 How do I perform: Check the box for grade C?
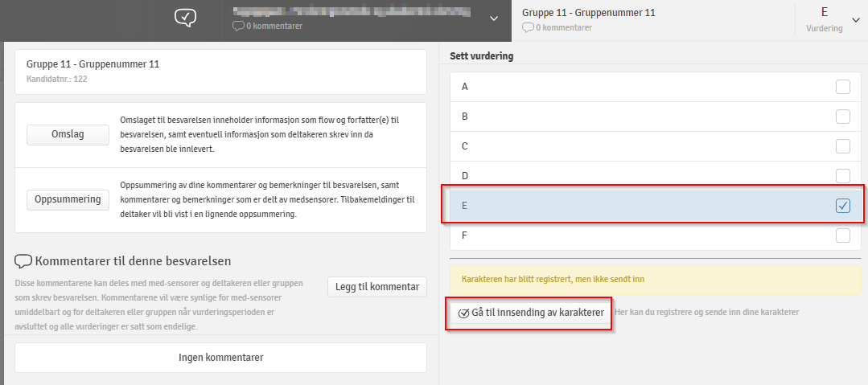[x=842, y=146]
